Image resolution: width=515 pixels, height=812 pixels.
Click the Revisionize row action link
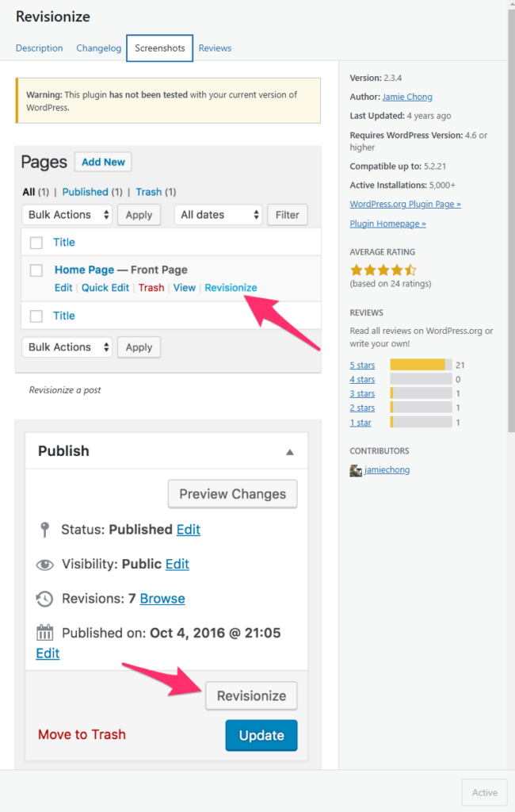(231, 288)
